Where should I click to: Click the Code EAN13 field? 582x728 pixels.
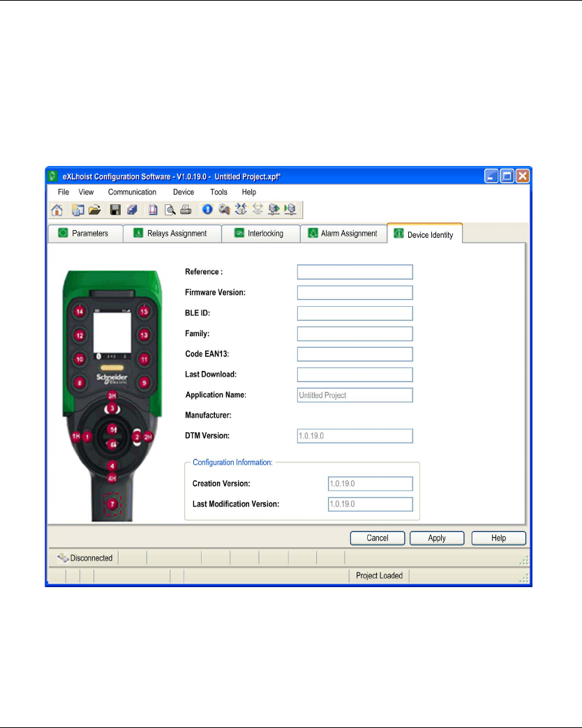[355, 354]
